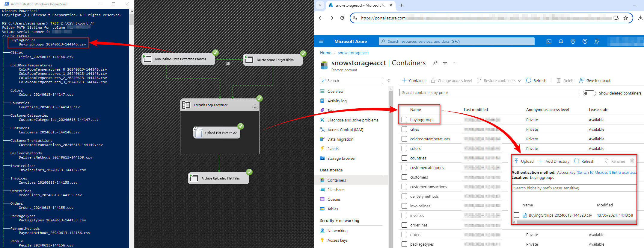This screenshot has height=248, width=644.
Task: View site information icon in address bar
Action: click(355, 18)
